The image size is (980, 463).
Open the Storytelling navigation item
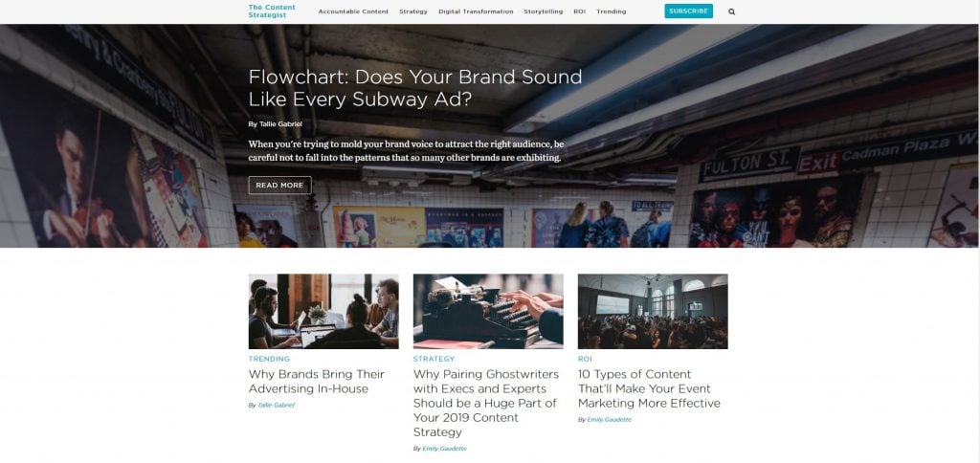(x=544, y=11)
